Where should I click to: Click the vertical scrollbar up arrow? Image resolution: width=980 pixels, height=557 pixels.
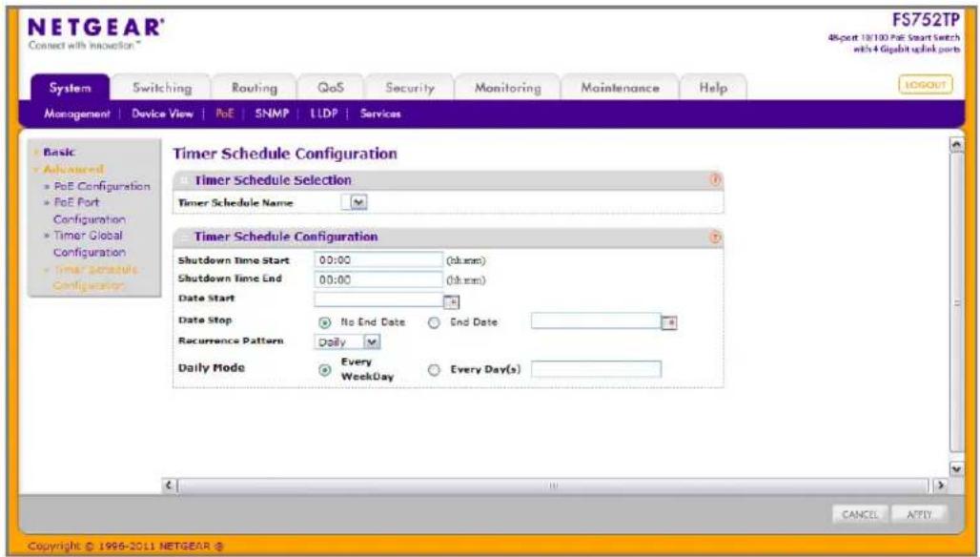click(956, 144)
